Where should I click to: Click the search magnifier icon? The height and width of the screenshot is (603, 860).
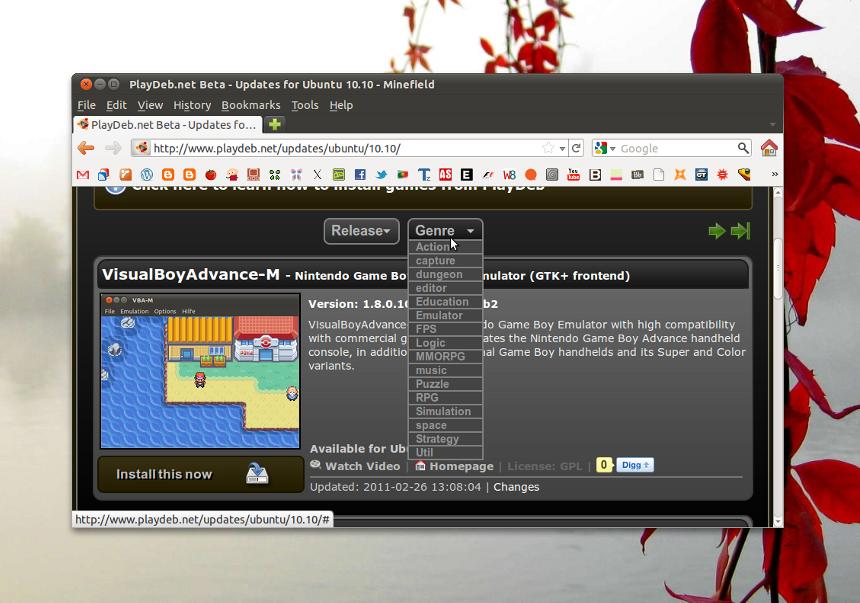click(743, 148)
